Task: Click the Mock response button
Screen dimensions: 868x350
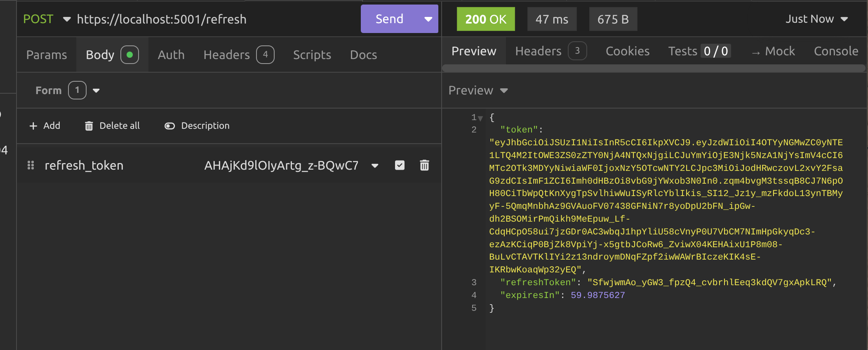Action: (773, 51)
